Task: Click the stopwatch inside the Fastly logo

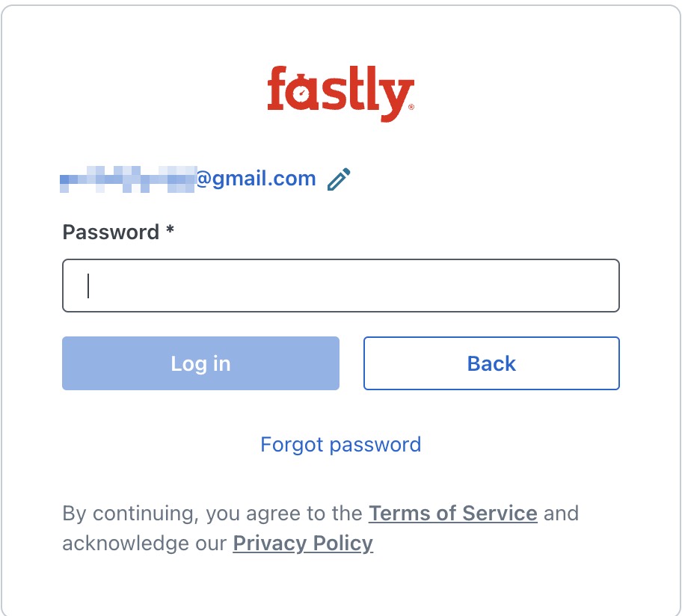Action: tap(301, 94)
